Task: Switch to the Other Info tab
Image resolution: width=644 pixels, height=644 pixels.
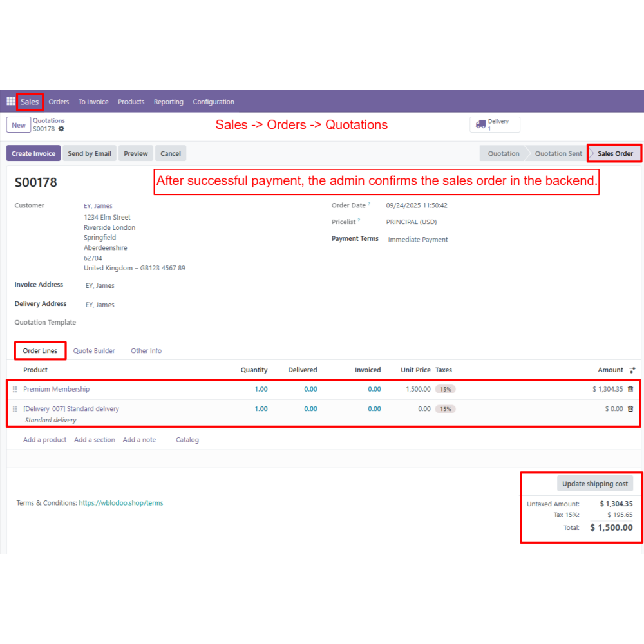Action: tap(146, 351)
